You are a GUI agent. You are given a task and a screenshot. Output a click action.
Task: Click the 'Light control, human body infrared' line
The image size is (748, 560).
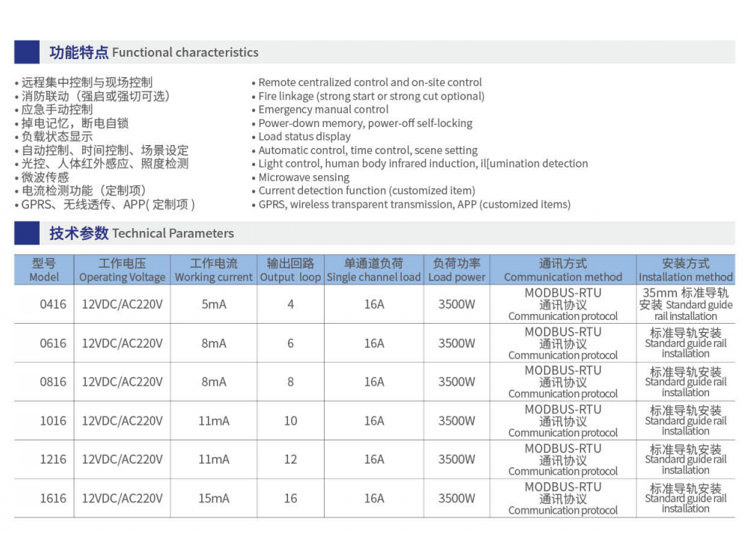pyautogui.click(x=423, y=164)
